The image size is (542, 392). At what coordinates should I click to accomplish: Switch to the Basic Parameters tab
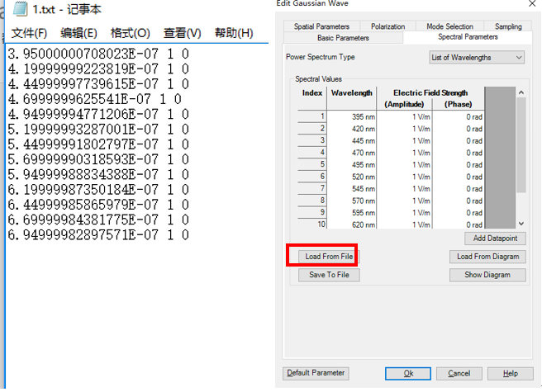click(x=343, y=38)
